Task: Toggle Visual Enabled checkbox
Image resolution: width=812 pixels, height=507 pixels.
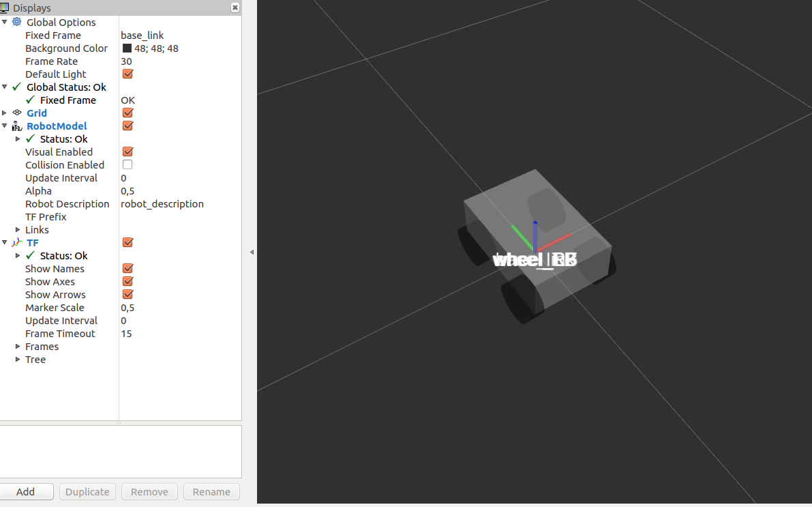Action: tap(127, 151)
